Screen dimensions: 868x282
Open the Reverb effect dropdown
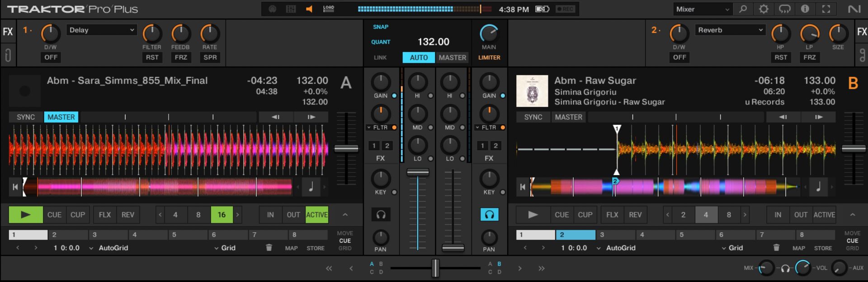point(730,30)
